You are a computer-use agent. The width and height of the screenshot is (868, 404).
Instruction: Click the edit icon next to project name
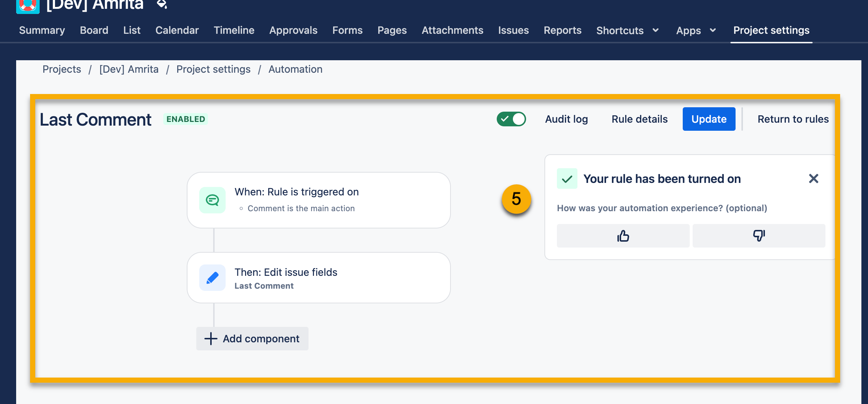click(161, 4)
